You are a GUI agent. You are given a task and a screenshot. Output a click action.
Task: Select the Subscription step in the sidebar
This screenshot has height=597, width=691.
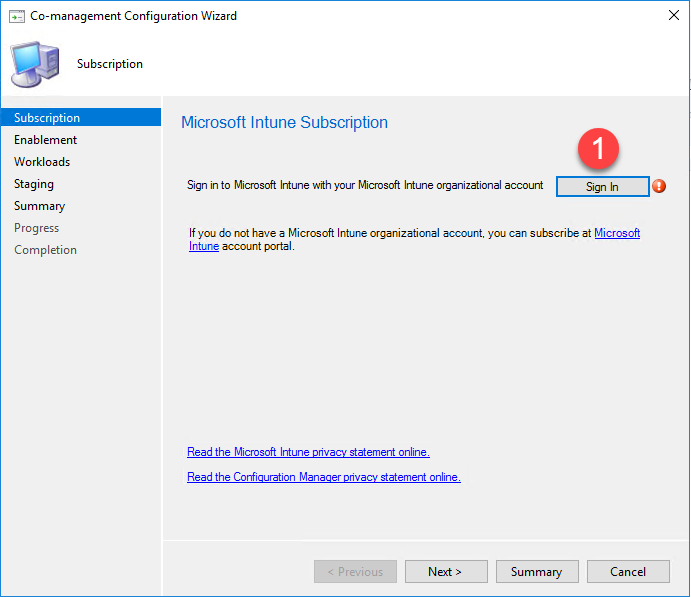[47, 118]
